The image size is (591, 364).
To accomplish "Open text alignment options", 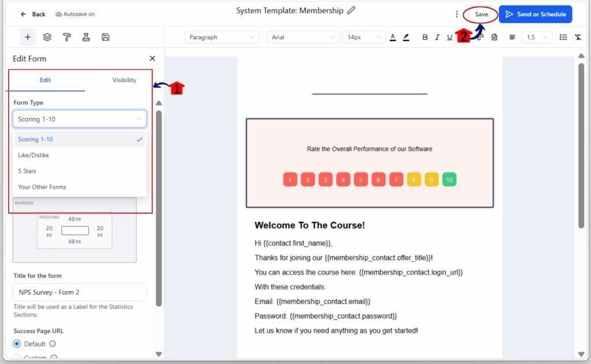I will 513,37.
